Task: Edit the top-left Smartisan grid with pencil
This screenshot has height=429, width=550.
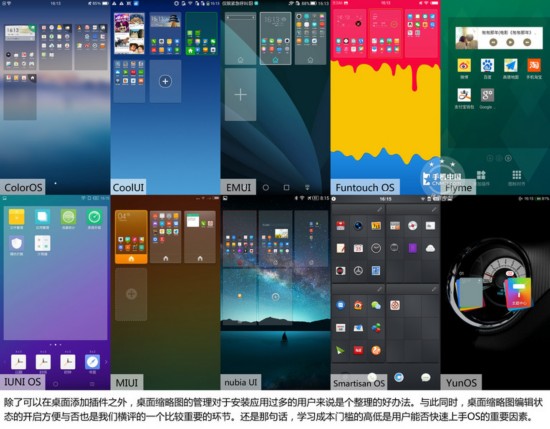Action: point(380,209)
